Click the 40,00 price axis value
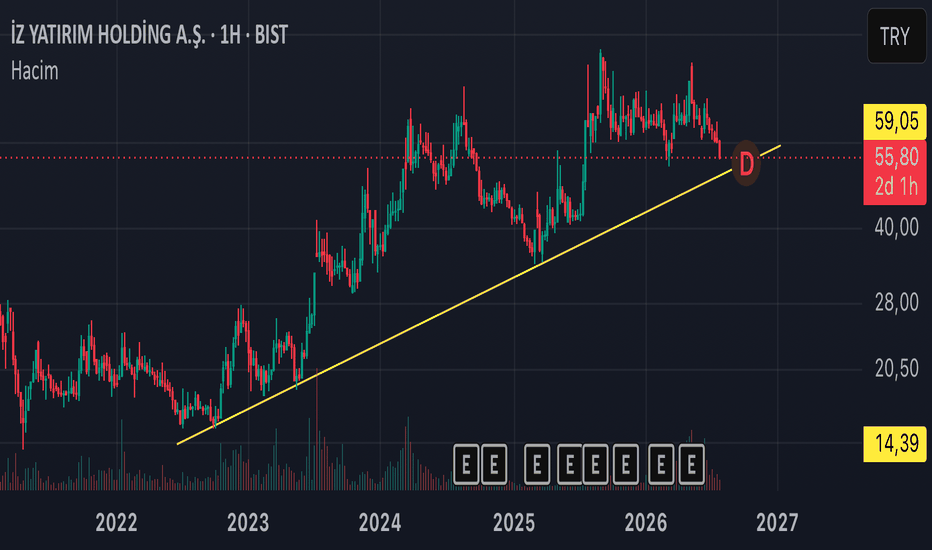The width and height of the screenshot is (932, 550). [x=896, y=227]
